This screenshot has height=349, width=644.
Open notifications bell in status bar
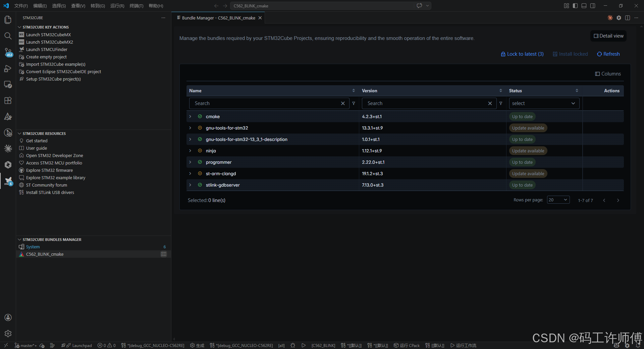pyautogui.click(x=638, y=345)
